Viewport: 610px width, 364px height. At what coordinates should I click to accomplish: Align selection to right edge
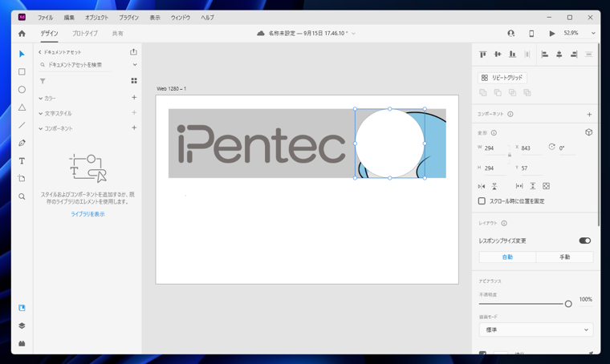[x=574, y=55]
